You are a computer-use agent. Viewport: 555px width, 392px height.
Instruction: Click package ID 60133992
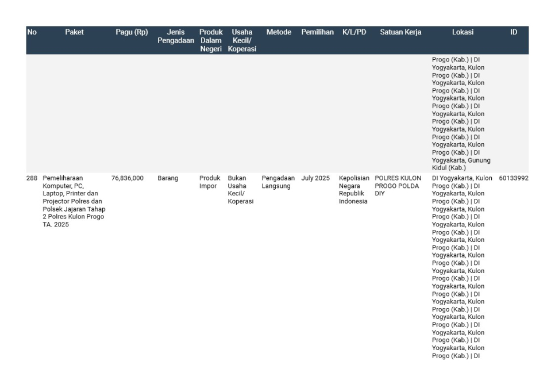(x=514, y=178)
